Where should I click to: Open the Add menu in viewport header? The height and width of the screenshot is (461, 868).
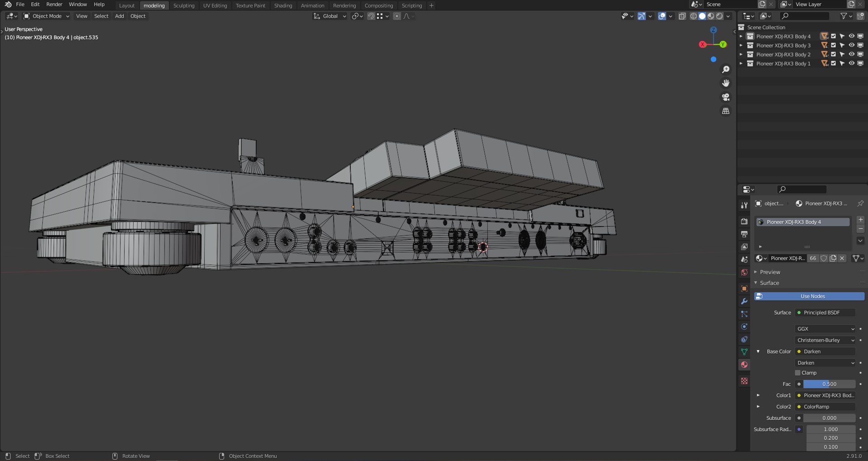click(x=119, y=16)
